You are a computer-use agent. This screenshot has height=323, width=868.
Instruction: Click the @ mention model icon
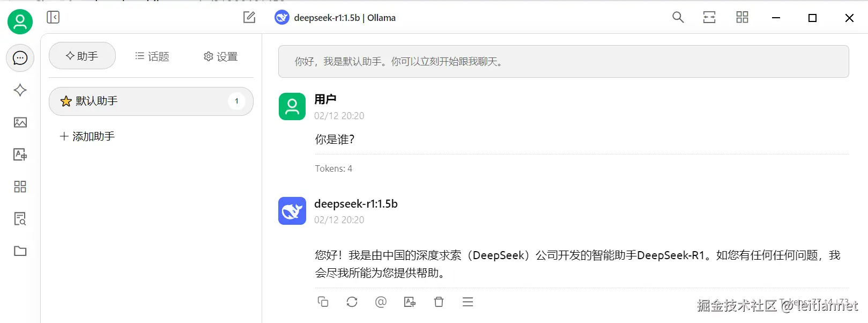[x=381, y=302]
